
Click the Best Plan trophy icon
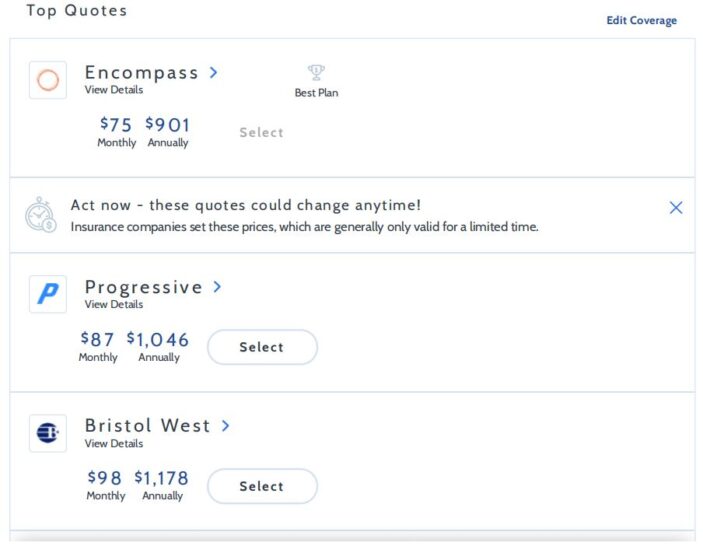(316, 72)
